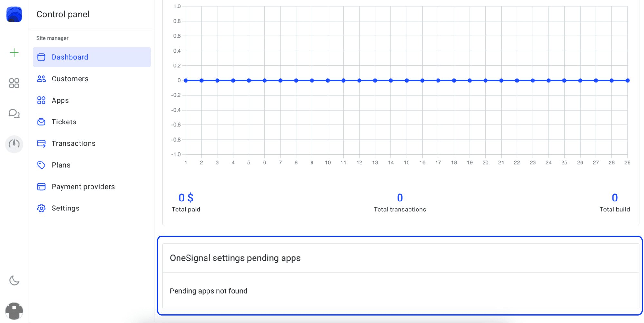Click the green plus add icon
Viewport: 644px width, 323px height.
[14, 53]
